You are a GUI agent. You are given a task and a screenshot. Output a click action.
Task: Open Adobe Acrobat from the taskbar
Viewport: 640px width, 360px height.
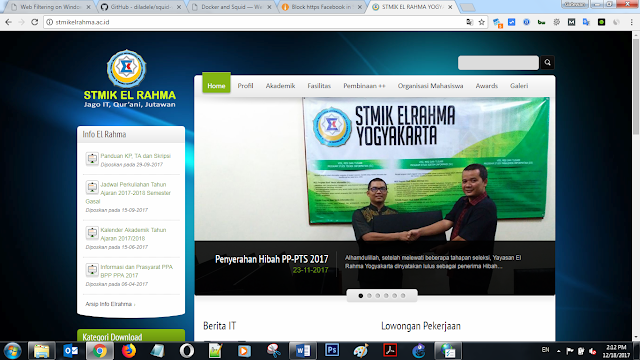coord(390,350)
